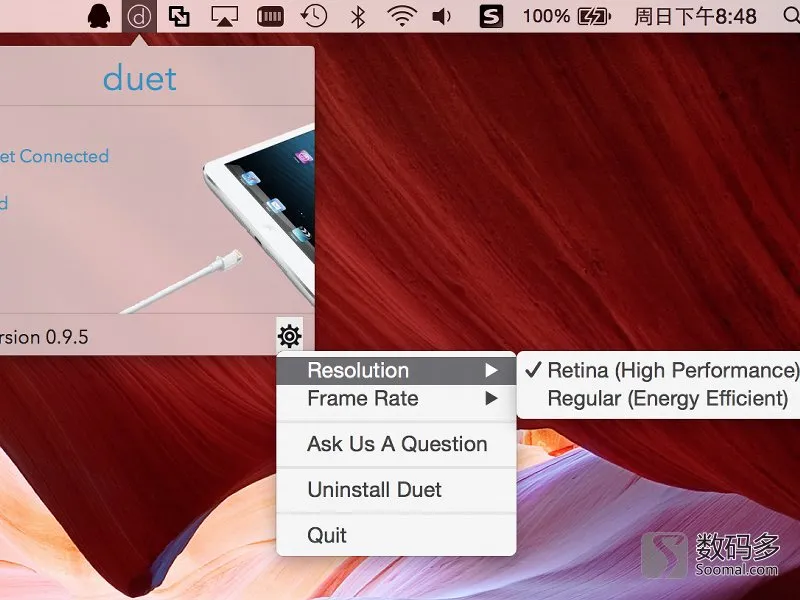This screenshot has width=800, height=600.
Task: Open the Frame Rate submenu
Action: pos(396,398)
